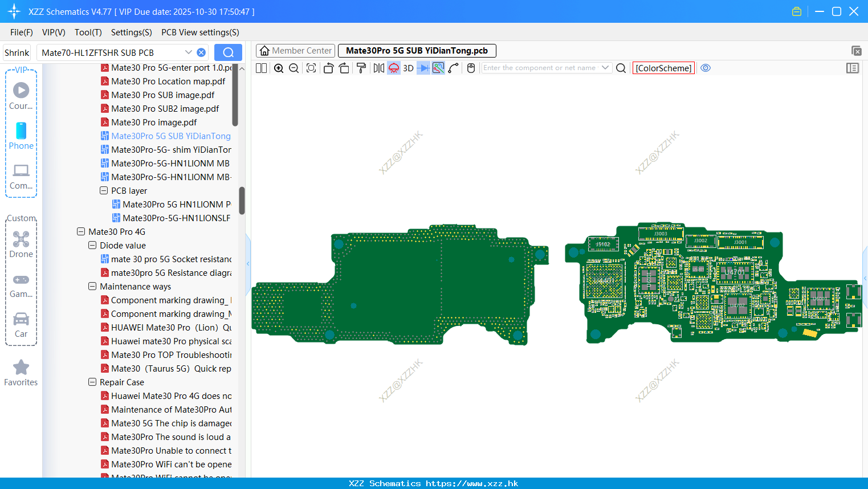Fit the board to the window
The height and width of the screenshot is (489, 868).
click(x=311, y=68)
